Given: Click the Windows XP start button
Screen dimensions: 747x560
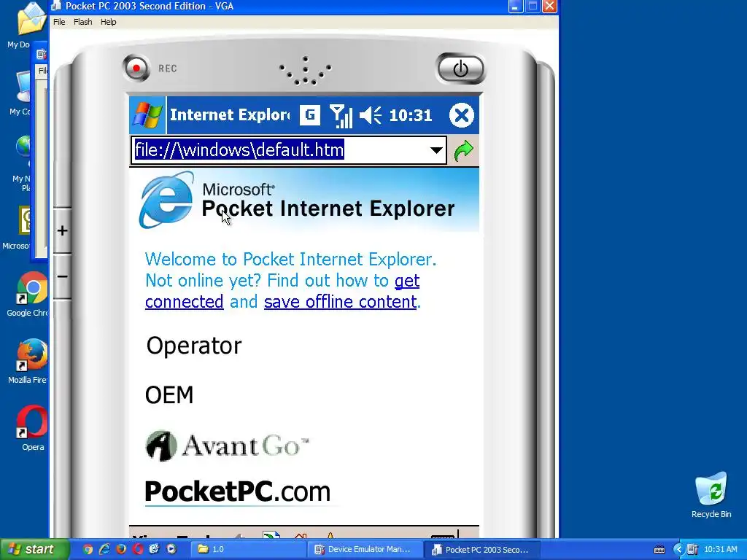Looking at the screenshot, I should pyautogui.click(x=34, y=550).
